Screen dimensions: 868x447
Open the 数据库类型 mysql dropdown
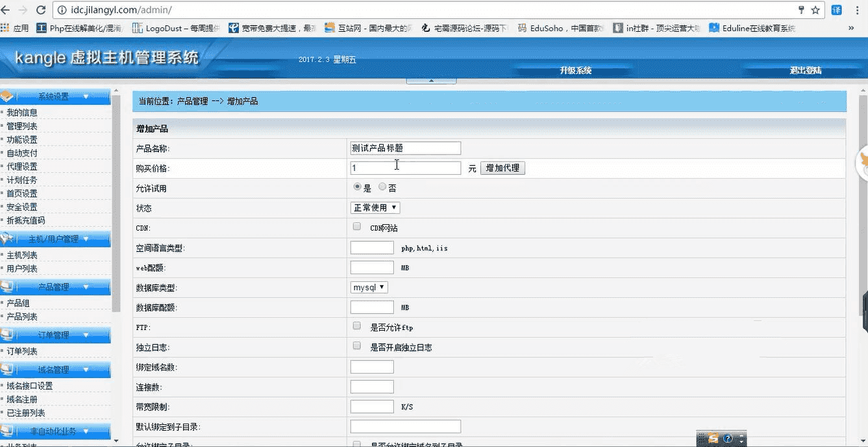tap(369, 287)
